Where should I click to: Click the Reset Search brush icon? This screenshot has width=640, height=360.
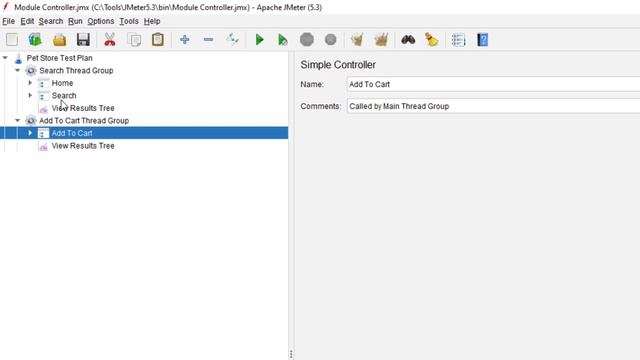tap(432, 40)
